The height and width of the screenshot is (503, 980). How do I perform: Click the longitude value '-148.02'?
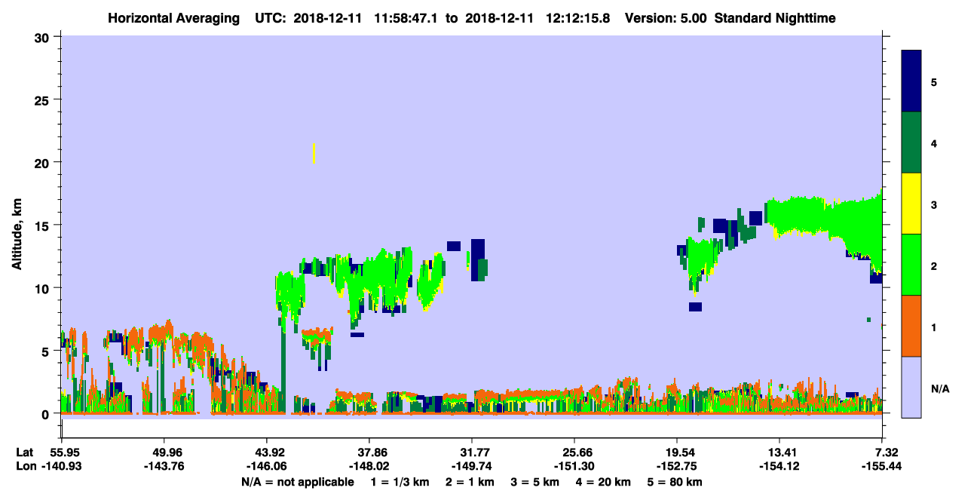point(369,467)
